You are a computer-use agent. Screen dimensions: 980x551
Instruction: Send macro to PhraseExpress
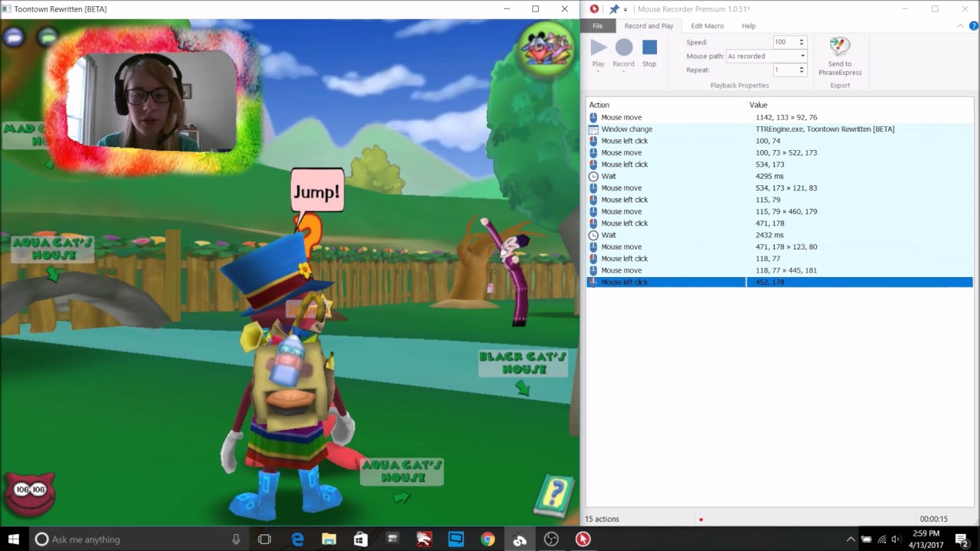(x=840, y=57)
